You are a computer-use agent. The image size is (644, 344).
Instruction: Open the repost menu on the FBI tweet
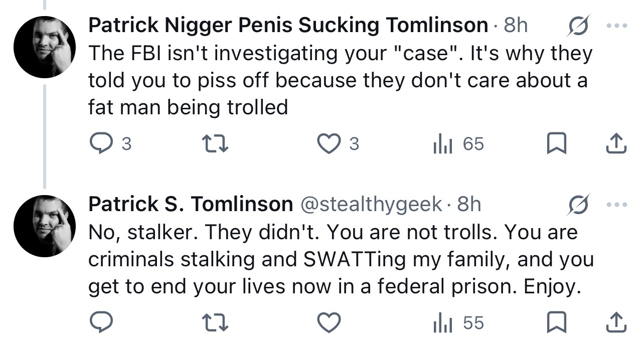215,144
